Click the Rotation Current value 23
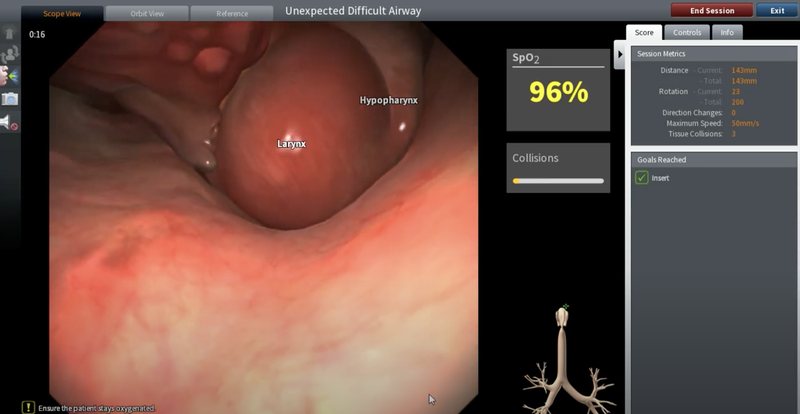 coord(736,92)
